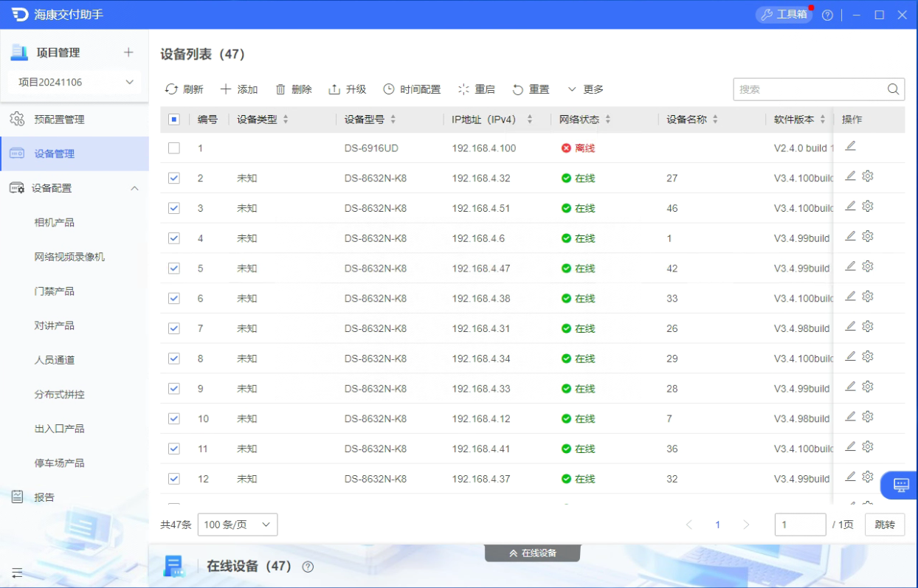Open the settings gear for device row 2

[868, 176]
